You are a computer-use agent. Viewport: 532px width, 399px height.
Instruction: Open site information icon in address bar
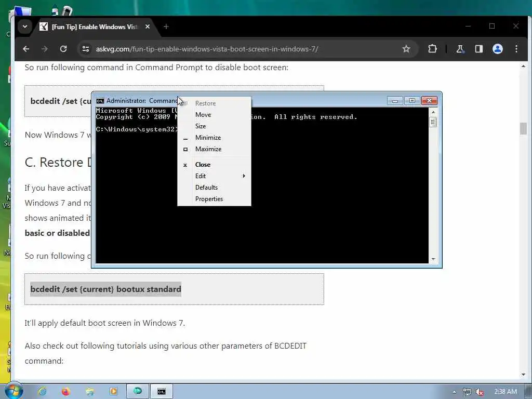[86, 49]
